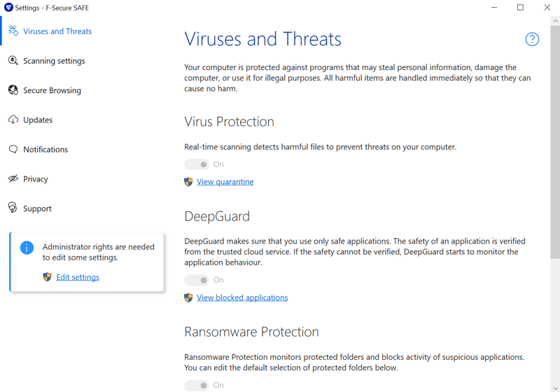Click the Privacy crossed-eye icon

(13, 178)
